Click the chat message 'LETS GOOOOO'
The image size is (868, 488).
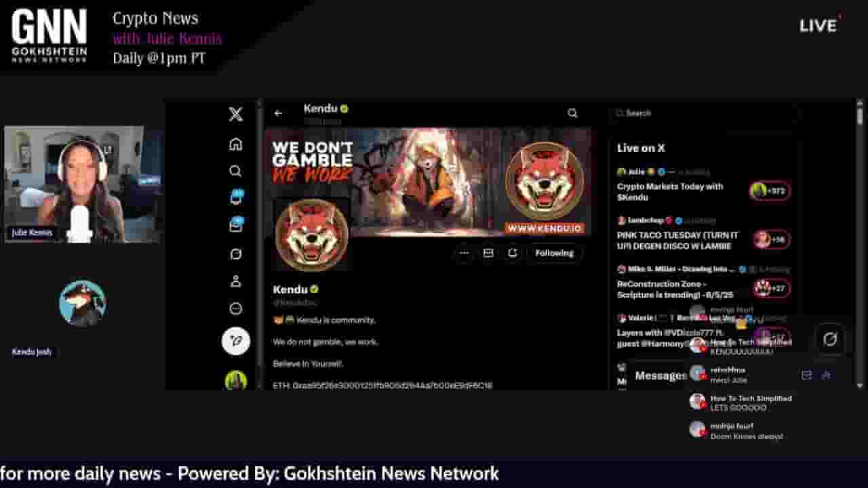click(x=738, y=408)
